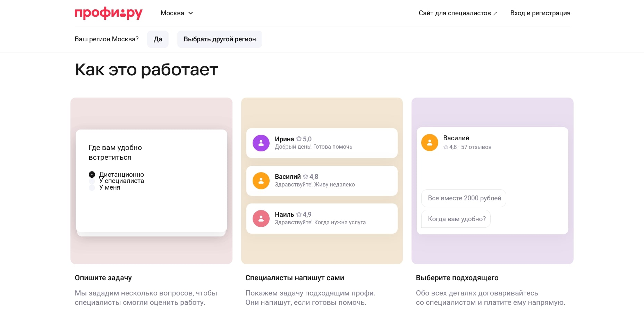The image size is (644, 317).
Task: Open Вход и регистрация
Action: (540, 13)
